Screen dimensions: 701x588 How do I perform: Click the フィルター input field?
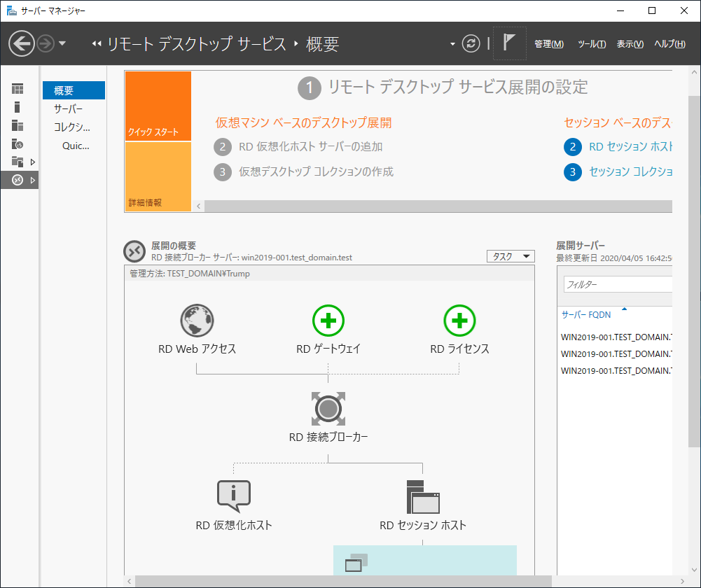618,284
